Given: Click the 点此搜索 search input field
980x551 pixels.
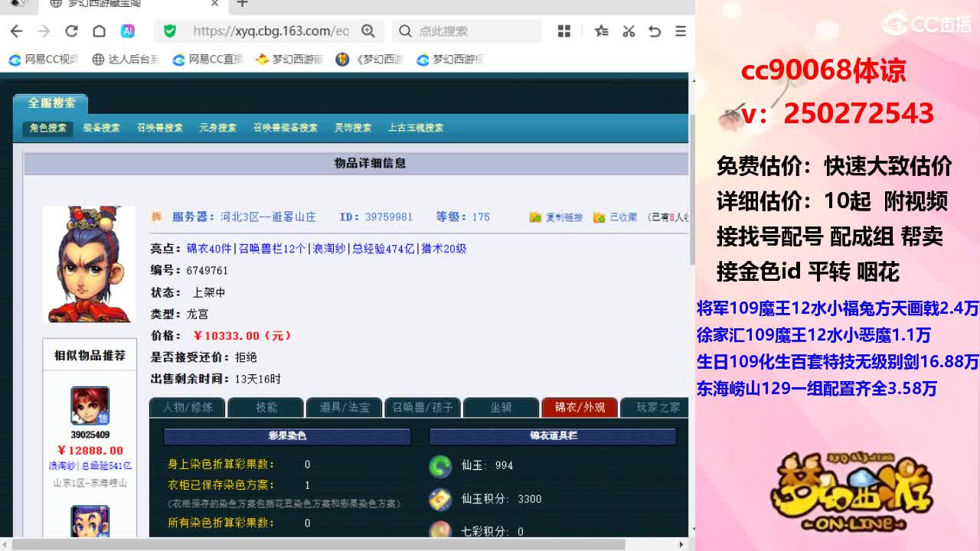Looking at the screenshot, I should click(x=475, y=31).
